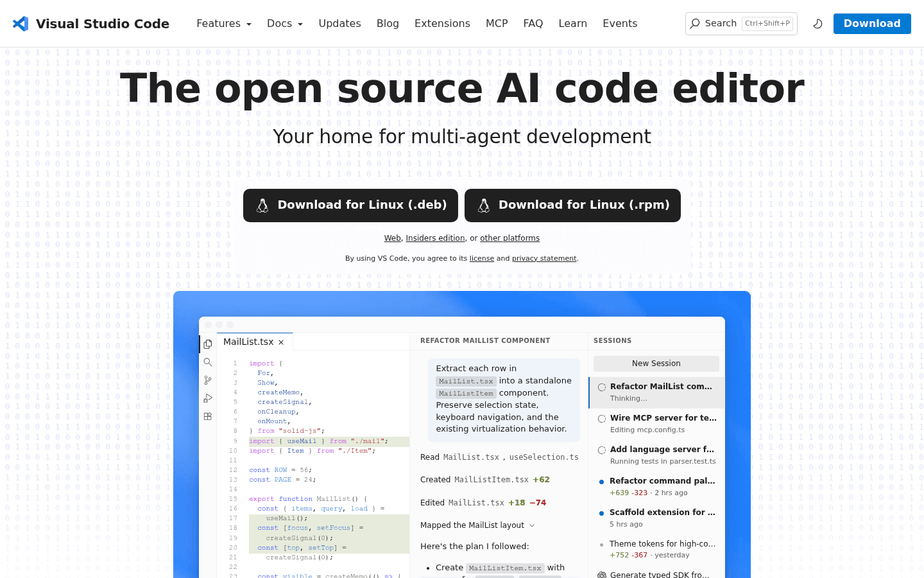Click the status circle beside Wire MCP server session
Viewport: 924px width, 578px height.
click(602, 419)
